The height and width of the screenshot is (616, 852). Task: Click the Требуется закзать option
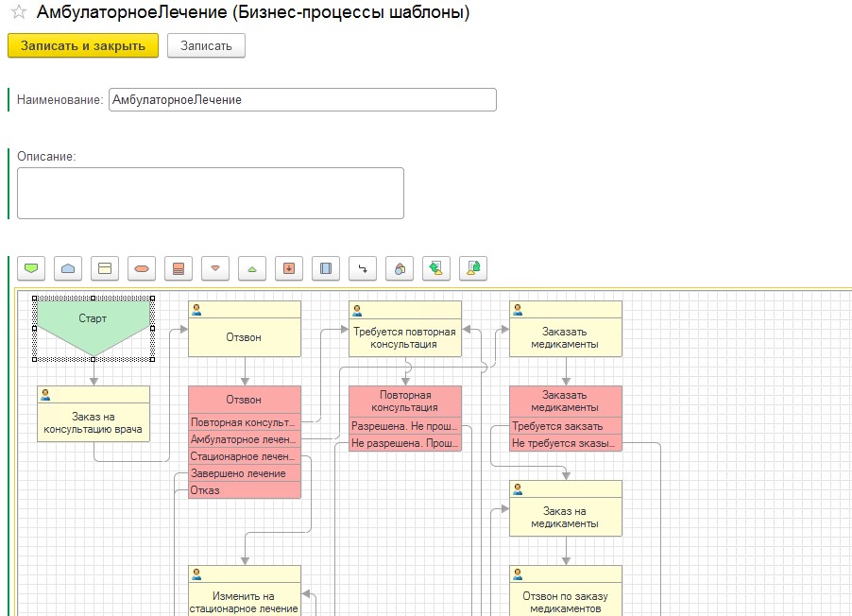point(566,426)
